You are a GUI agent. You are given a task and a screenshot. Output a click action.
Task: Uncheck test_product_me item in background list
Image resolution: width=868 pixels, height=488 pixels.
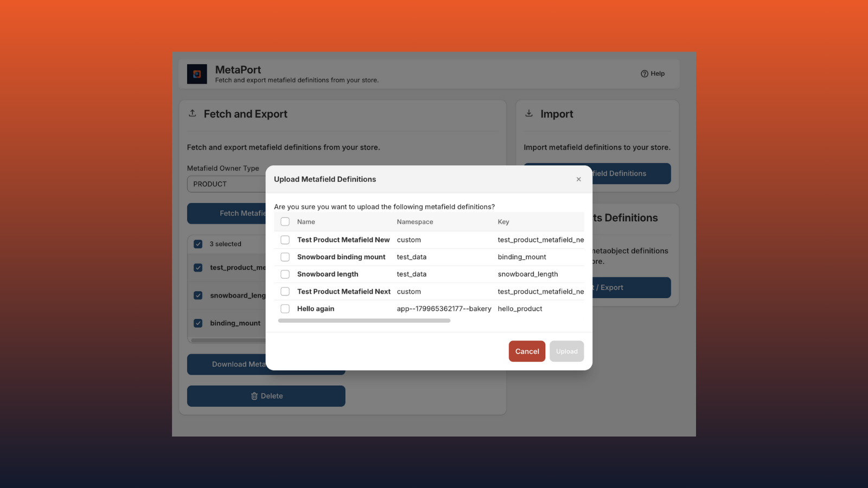198,268
